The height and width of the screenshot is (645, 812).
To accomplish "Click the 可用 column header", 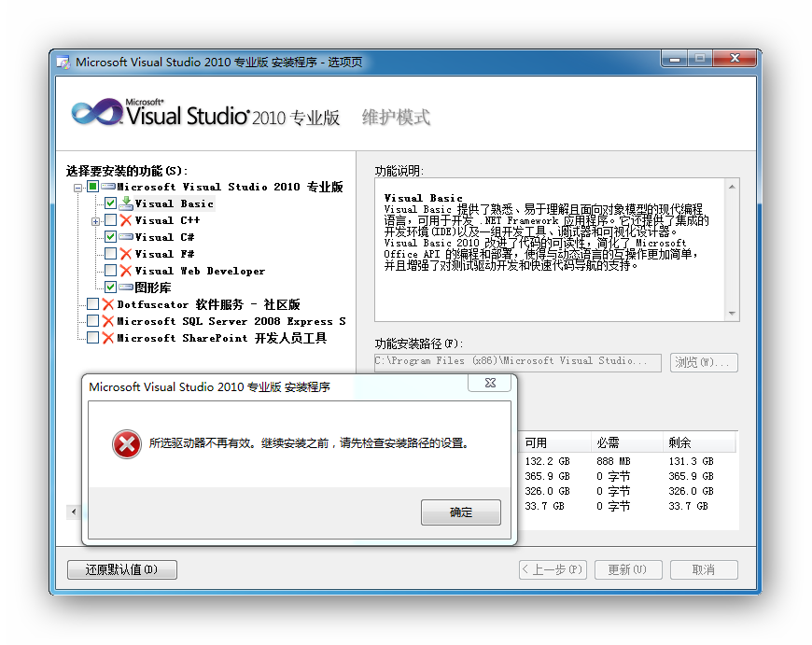I will (555, 443).
